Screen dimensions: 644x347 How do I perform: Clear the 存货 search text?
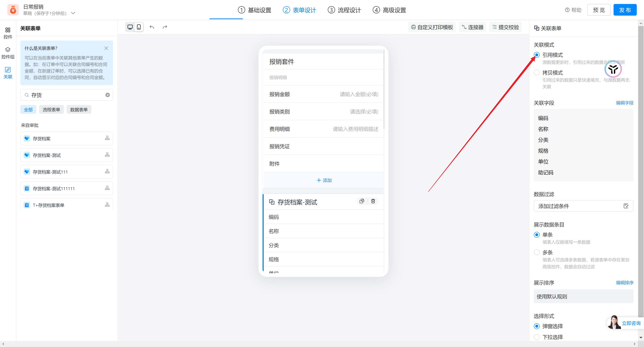pos(107,95)
